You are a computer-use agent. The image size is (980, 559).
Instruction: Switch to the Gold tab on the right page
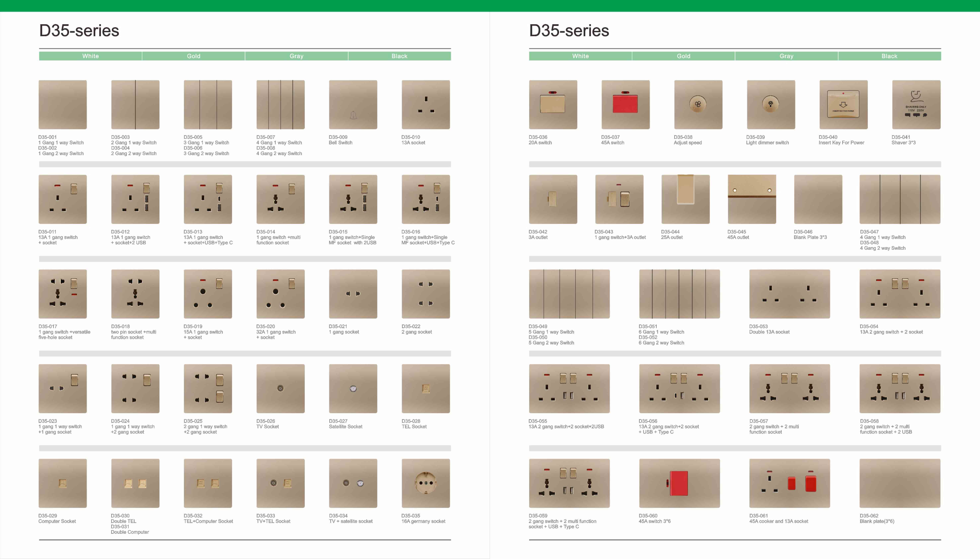(x=683, y=56)
